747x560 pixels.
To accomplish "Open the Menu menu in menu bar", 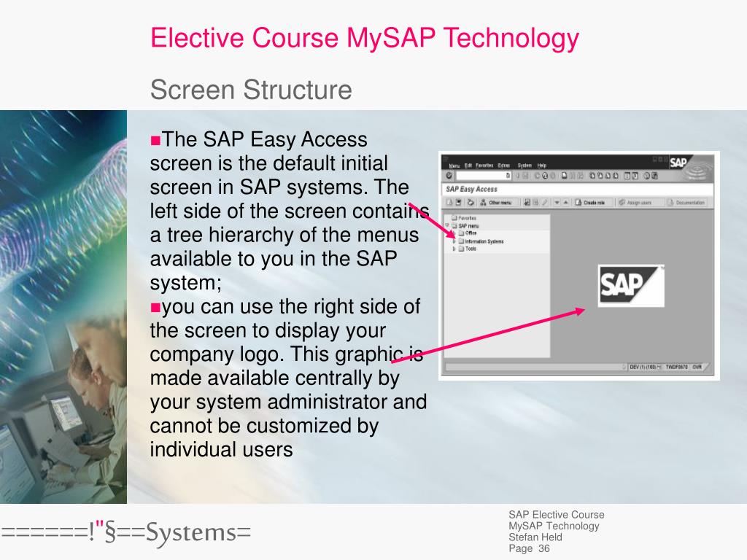I will point(454,166).
